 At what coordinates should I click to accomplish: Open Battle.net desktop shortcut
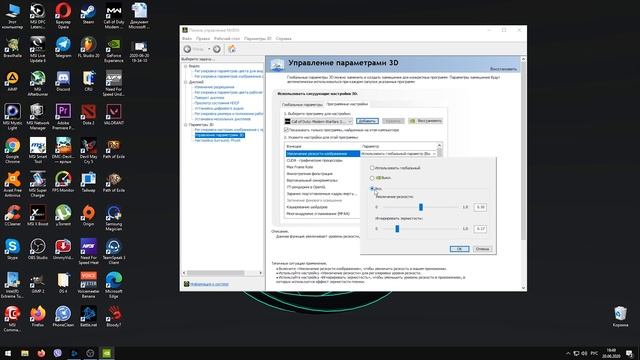[x=88, y=317]
